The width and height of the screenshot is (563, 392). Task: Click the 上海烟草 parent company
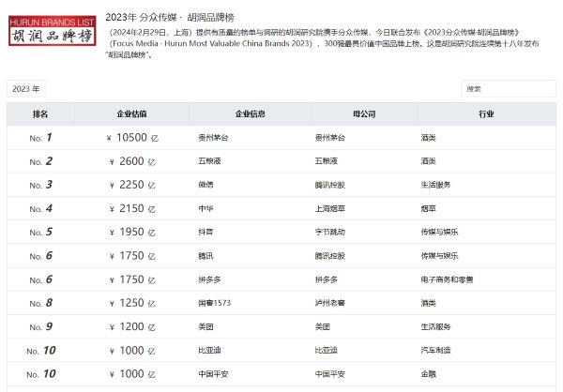(x=330, y=208)
